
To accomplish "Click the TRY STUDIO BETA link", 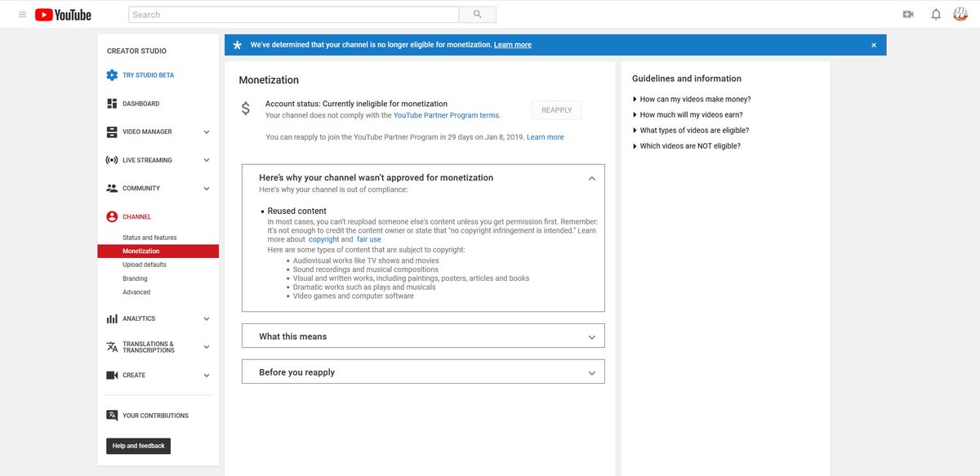I will pyautogui.click(x=148, y=75).
